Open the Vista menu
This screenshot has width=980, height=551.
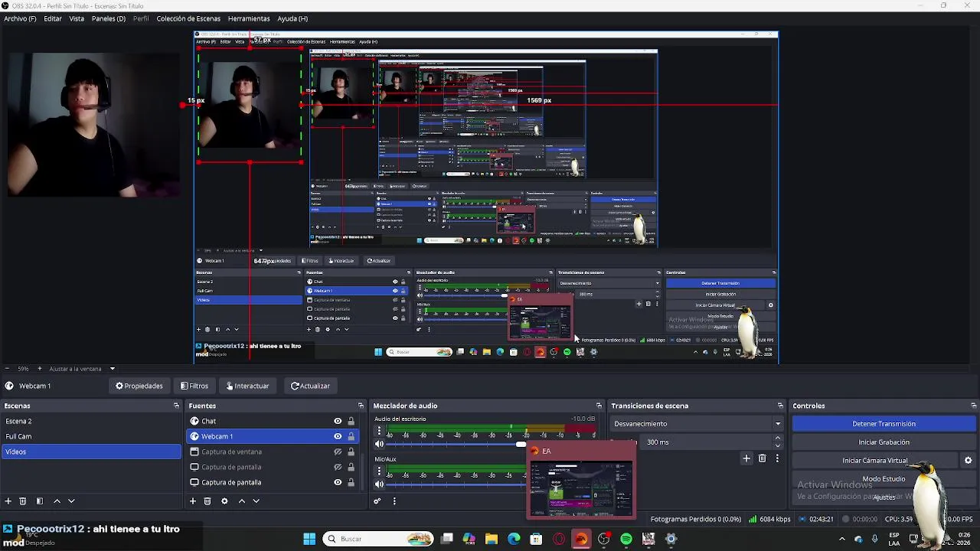[77, 18]
